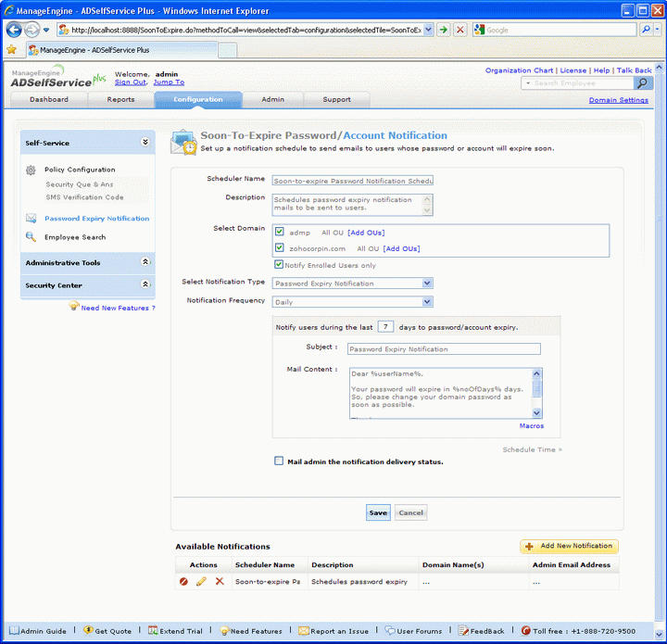Click the Policy Configuration gear icon

click(31, 170)
